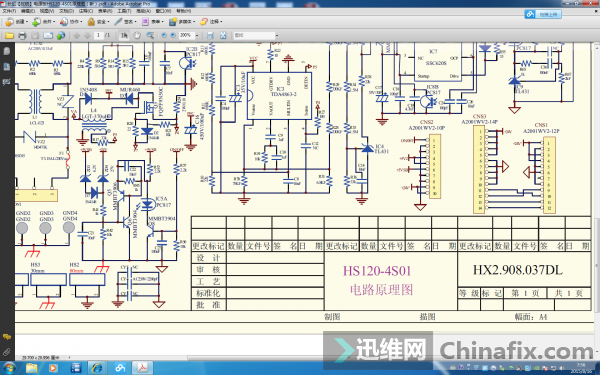This screenshot has height=375, width=600.
Task: Open the 编辑(E) menu
Action: click(x=28, y=11)
